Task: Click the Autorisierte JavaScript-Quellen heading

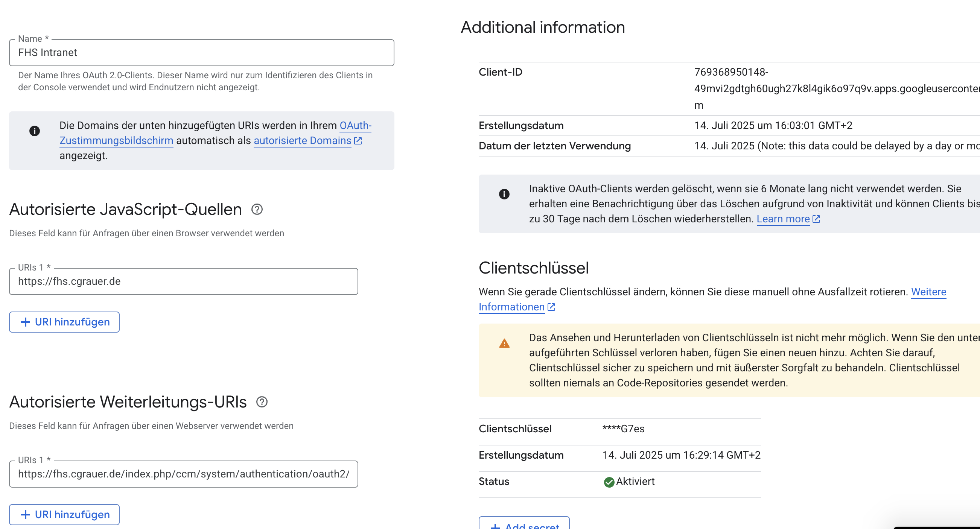Action: click(x=126, y=209)
